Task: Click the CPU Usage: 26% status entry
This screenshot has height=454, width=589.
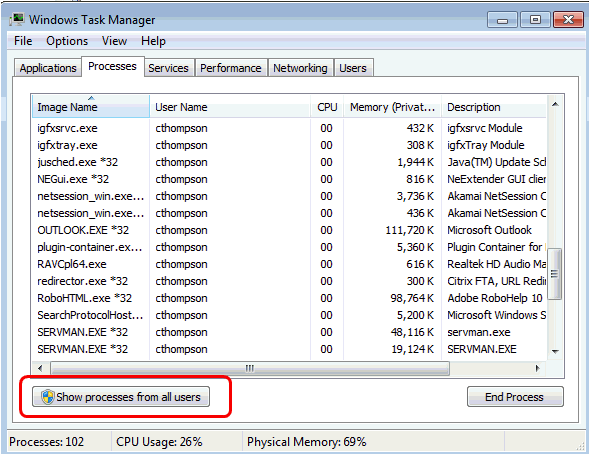Action: point(159,442)
